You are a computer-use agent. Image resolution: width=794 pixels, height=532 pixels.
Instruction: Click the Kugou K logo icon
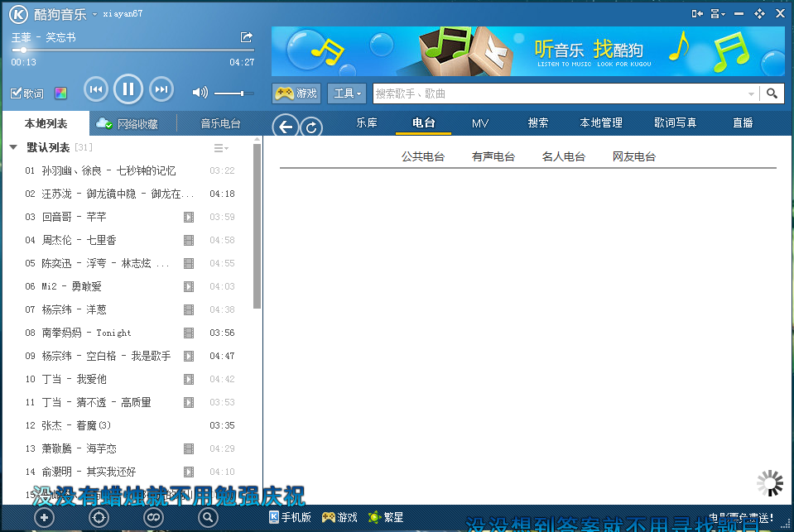pos(19,14)
